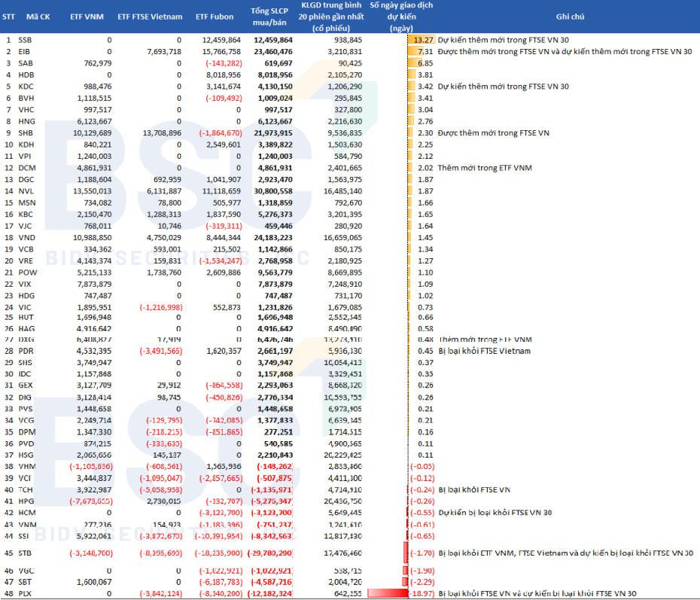Select the GEX ticker cell
The height and width of the screenshot is (600, 700).
click(26, 385)
